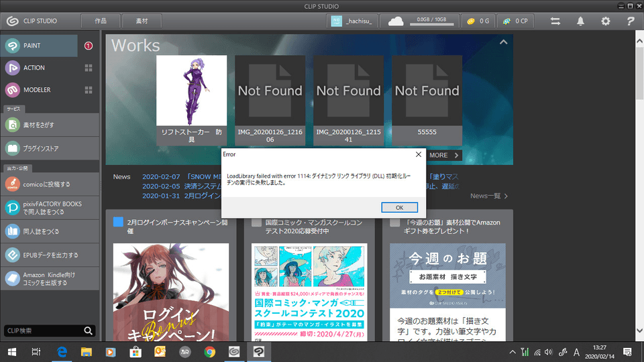The image size is (644, 362).
Task: Select 同人誌をつくる in the sidebar
Action: (50, 231)
